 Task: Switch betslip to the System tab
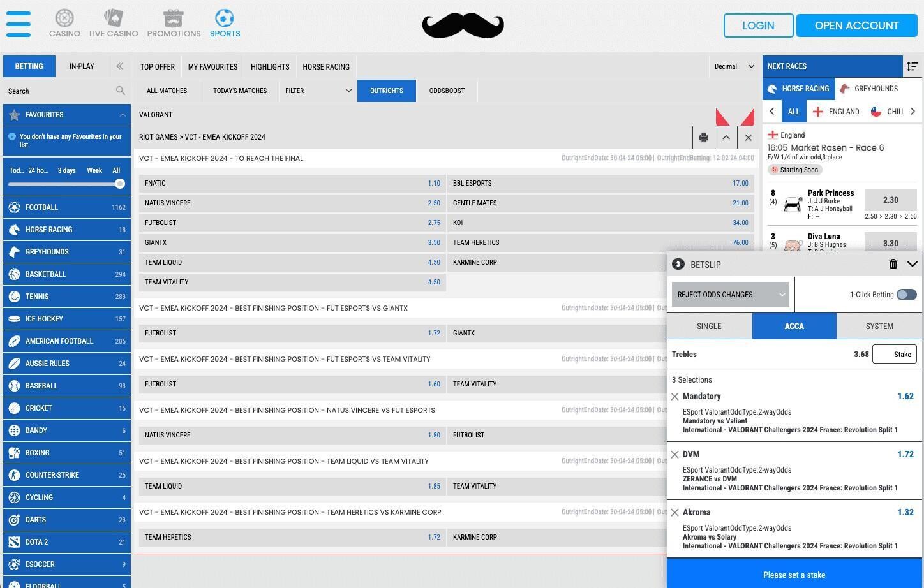879,326
